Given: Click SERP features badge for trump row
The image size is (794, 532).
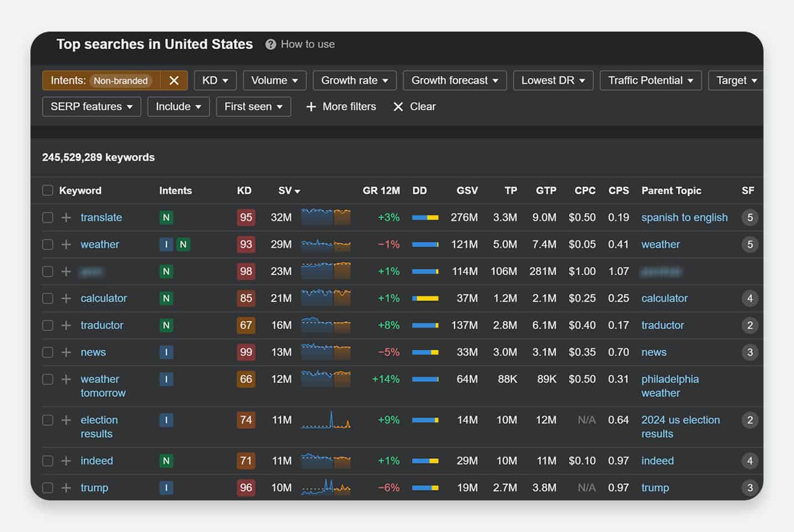Looking at the screenshot, I should [x=750, y=488].
